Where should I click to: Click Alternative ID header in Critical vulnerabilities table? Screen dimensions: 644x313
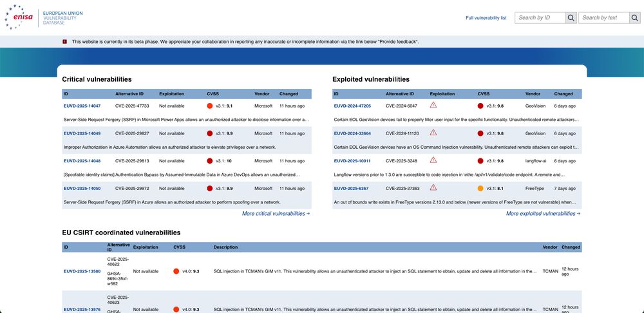(x=129, y=94)
